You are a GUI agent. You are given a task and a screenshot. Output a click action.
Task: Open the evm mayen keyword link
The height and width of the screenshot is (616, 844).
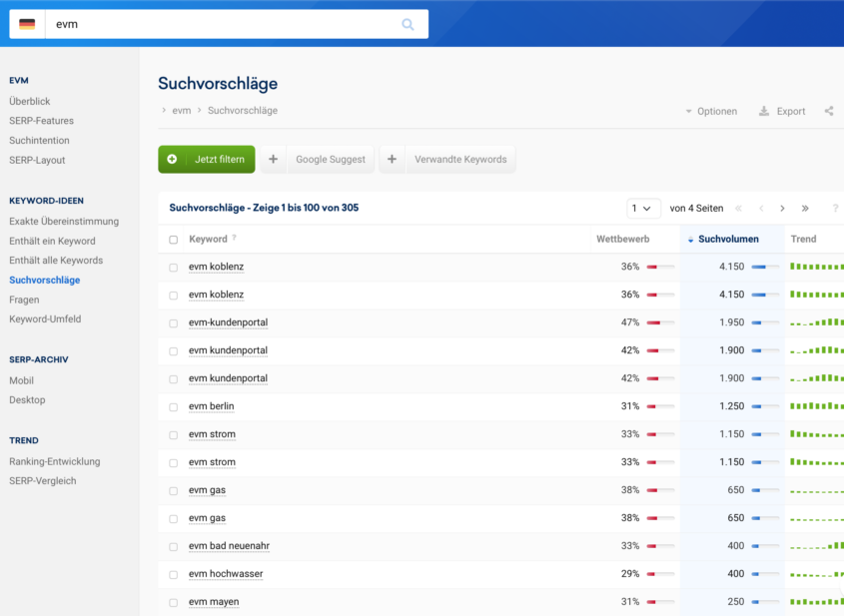point(214,602)
